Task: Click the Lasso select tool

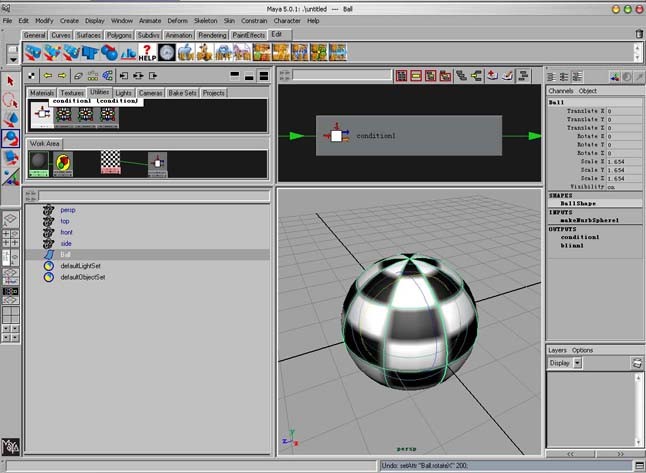Action: coord(10,100)
